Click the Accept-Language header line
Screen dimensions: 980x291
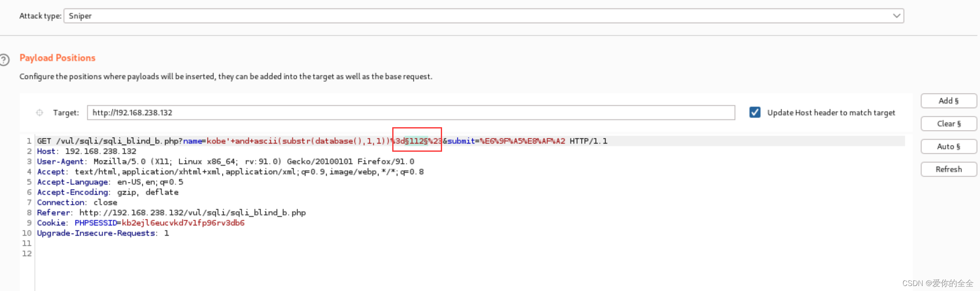(x=110, y=182)
